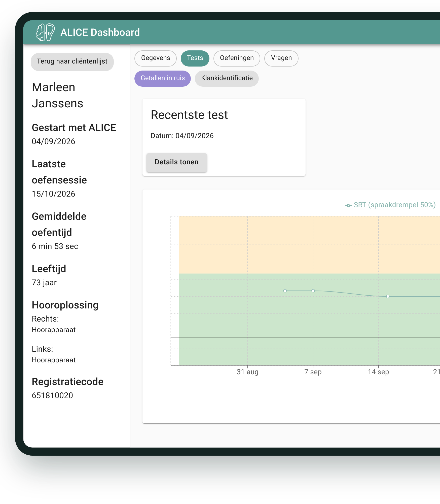The image size is (440, 504).
Task: Go back via Terug naar cliëntenlijst
Action: (x=72, y=61)
